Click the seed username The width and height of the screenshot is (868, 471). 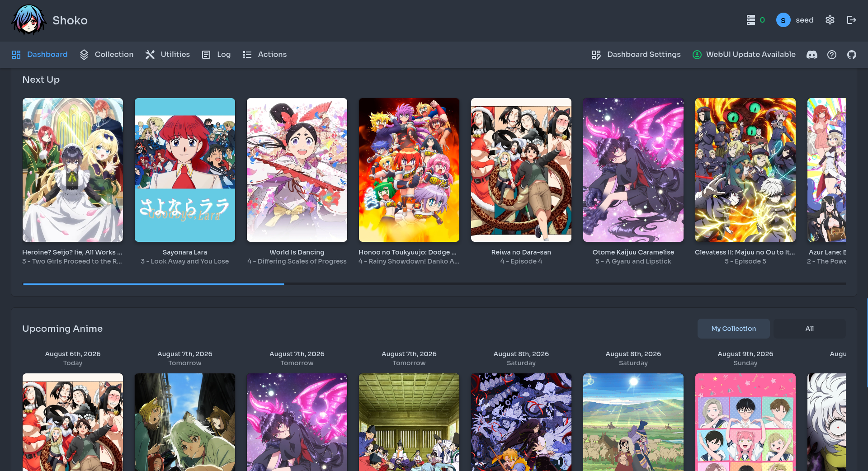805,20
